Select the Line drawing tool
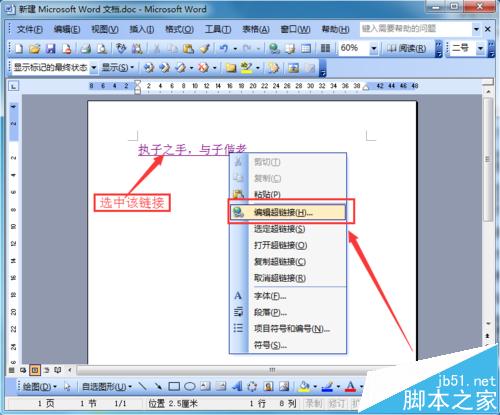This screenshot has width=500, height=415. pos(142,387)
